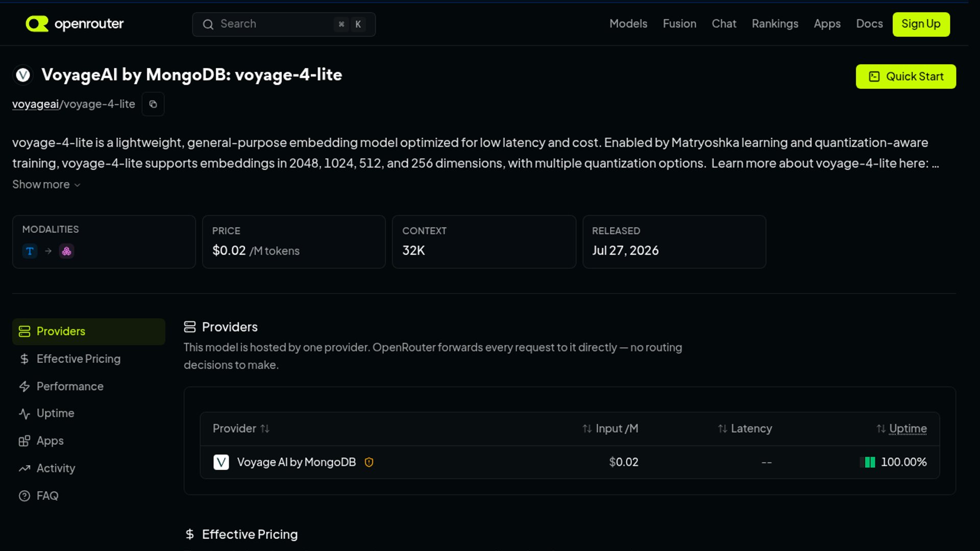Screen dimensions: 980x551
Task: Open the Models nav item
Action: click(x=628, y=24)
